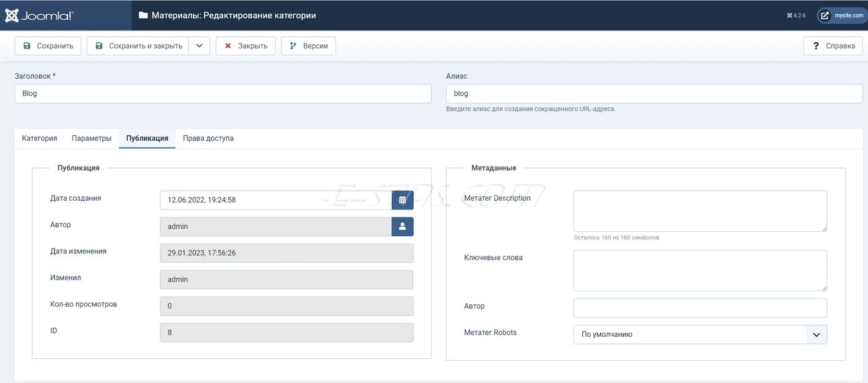Click the Осталось 160 из 160 символов counter
The width and height of the screenshot is (868, 383).
616,237
